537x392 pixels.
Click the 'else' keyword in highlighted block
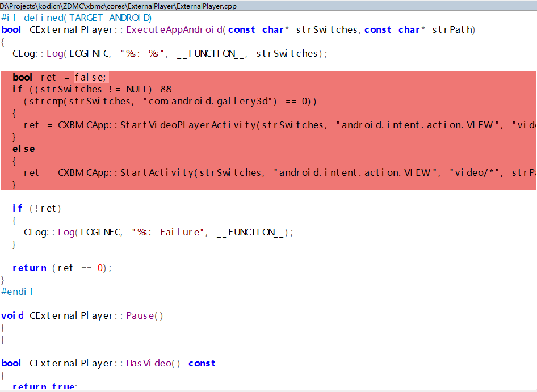23,149
